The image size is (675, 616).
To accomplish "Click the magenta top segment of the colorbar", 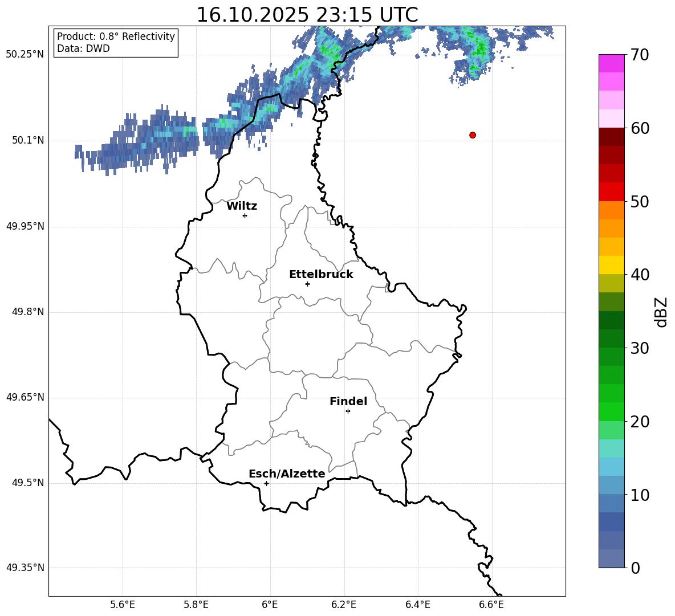I will click(612, 63).
